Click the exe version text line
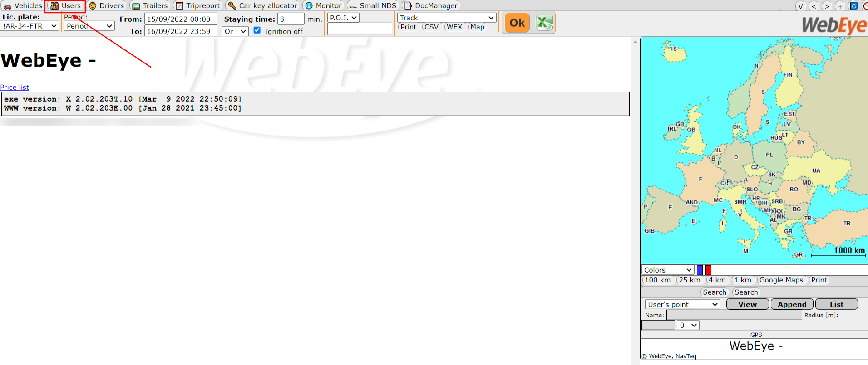This screenshot has height=365, width=868. pos(123,99)
